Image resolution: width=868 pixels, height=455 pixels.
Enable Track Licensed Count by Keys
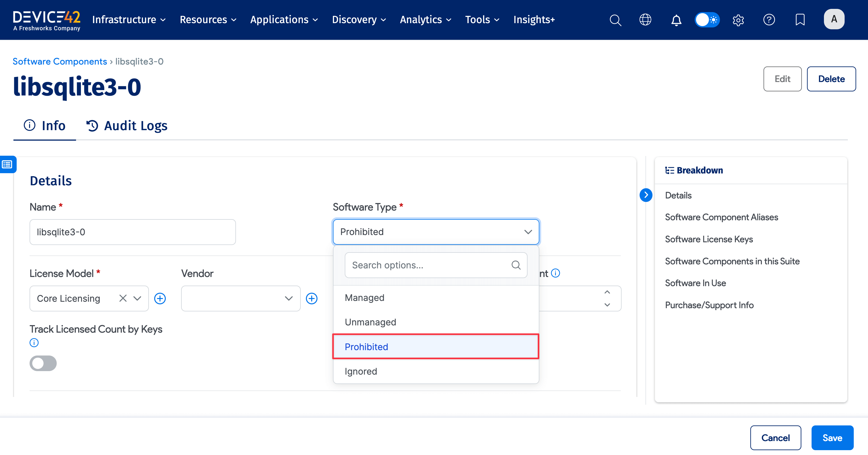click(x=43, y=363)
